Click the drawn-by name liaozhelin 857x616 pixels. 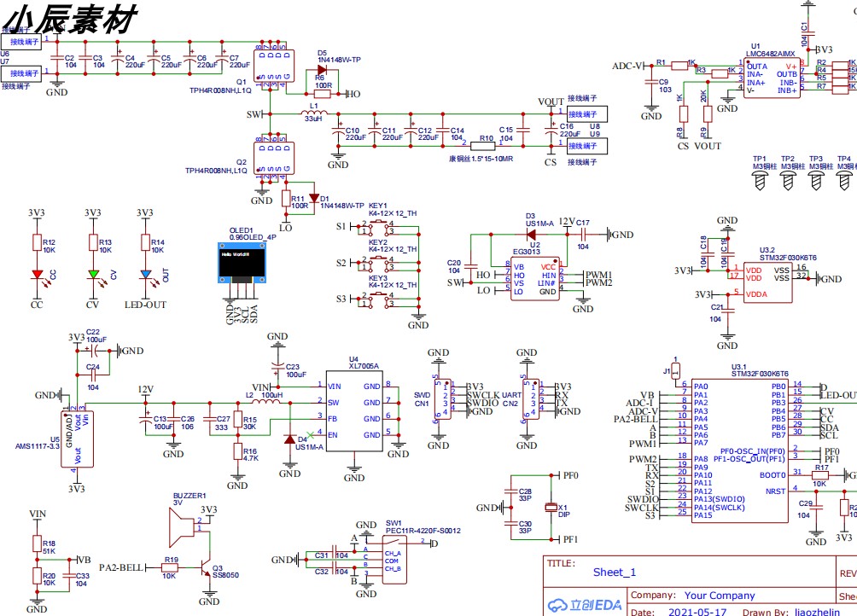[817, 613]
